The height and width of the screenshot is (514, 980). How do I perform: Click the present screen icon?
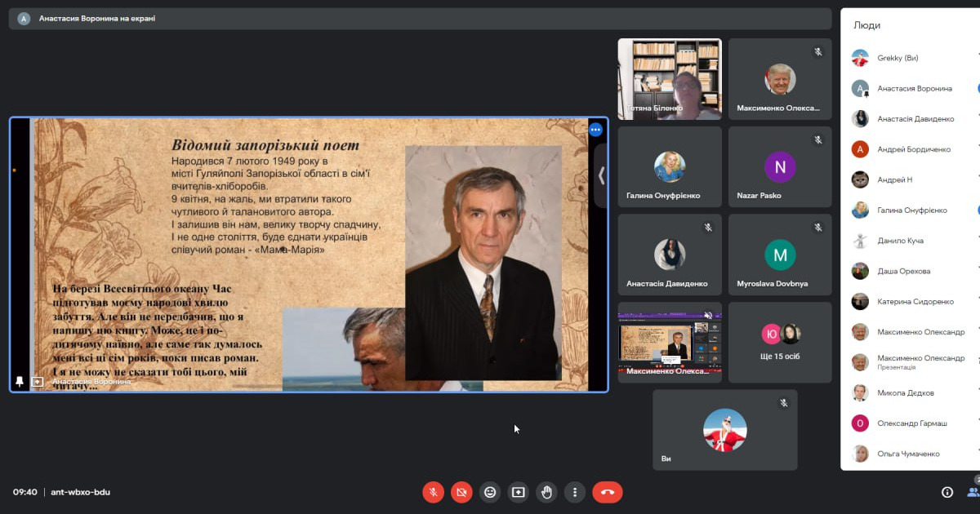[x=519, y=492]
